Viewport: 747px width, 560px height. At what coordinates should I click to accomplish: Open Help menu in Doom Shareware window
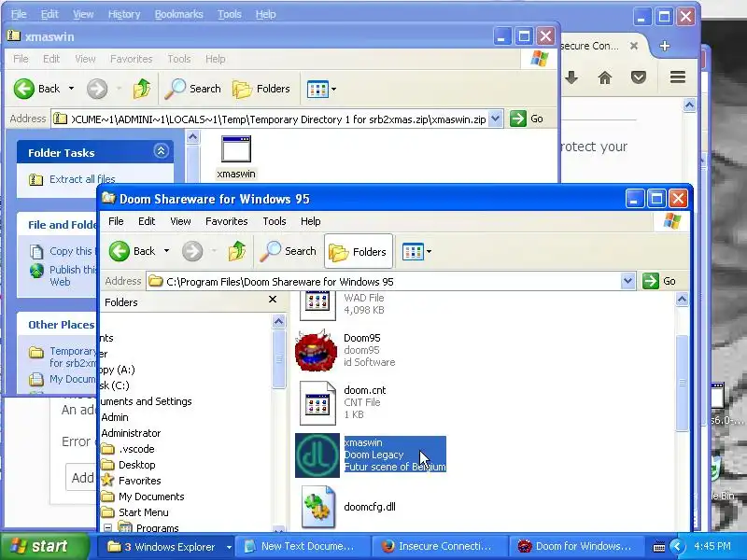pos(311,221)
